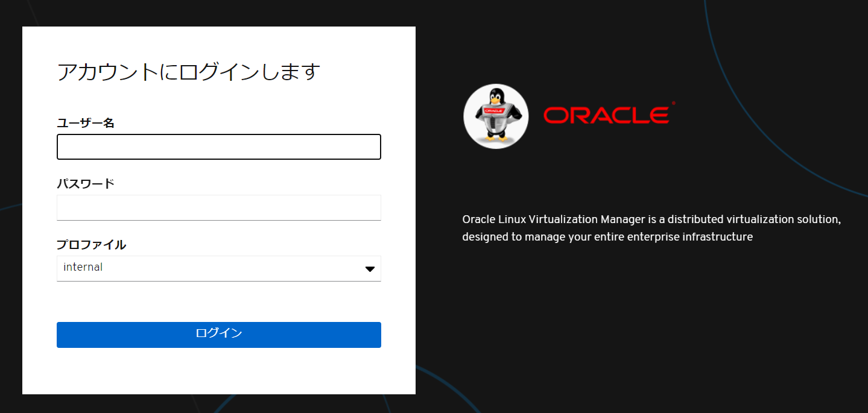The image size is (868, 413).
Task: Click the ユーザー名 label
Action: [86, 123]
